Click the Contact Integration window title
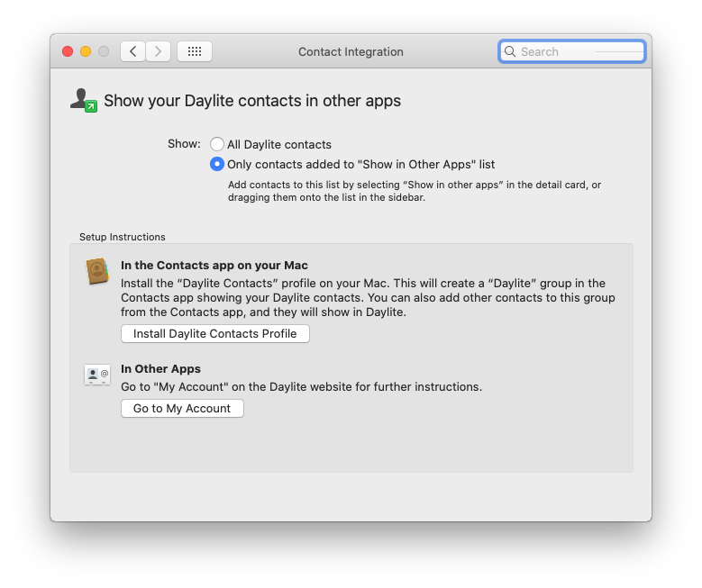702x588 pixels. pos(351,52)
